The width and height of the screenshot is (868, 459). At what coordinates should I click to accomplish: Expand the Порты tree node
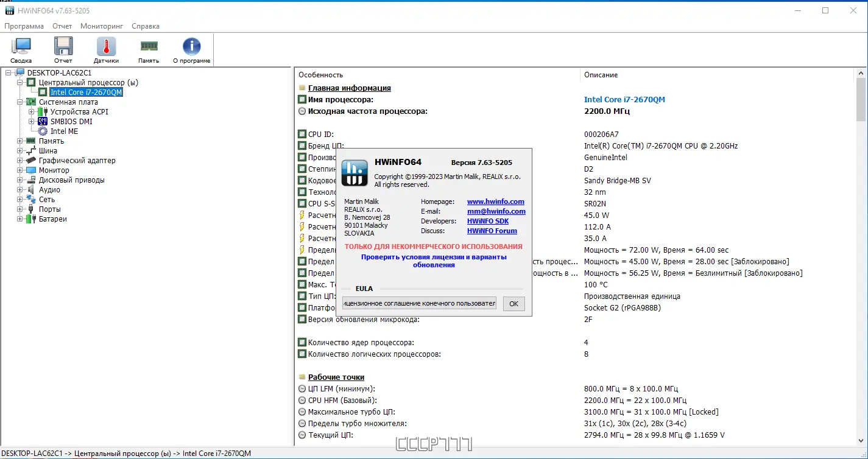coord(20,209)
